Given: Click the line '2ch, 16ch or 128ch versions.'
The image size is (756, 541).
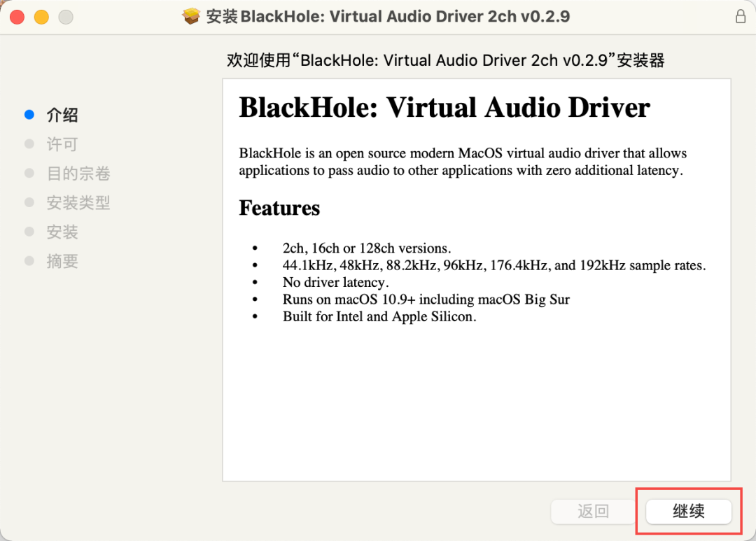Looking at the screenshot, I should tap(366, 248).
